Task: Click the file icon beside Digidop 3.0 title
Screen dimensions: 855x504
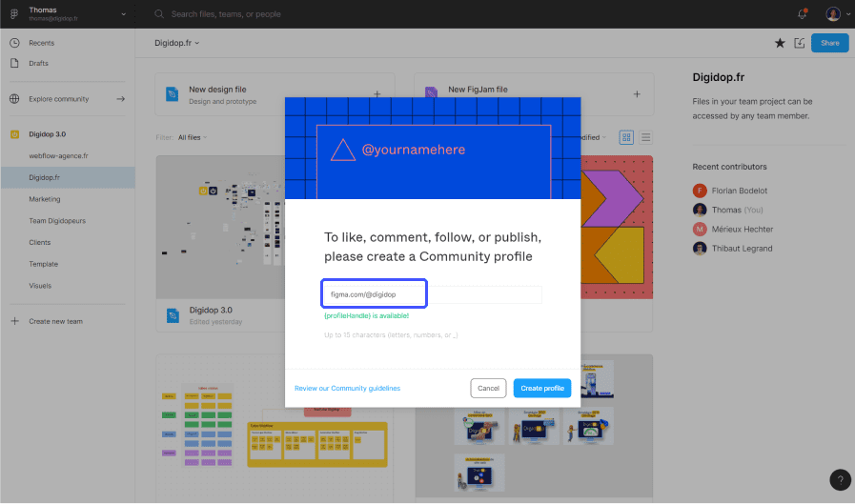Action: click(x=173, y=315)
